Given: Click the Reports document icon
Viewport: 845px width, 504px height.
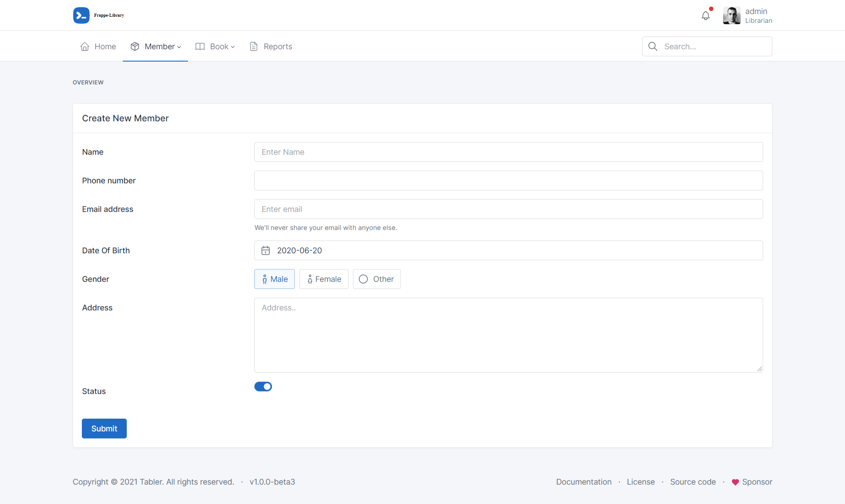Looking at the screenshot, I should coord(254,47).
